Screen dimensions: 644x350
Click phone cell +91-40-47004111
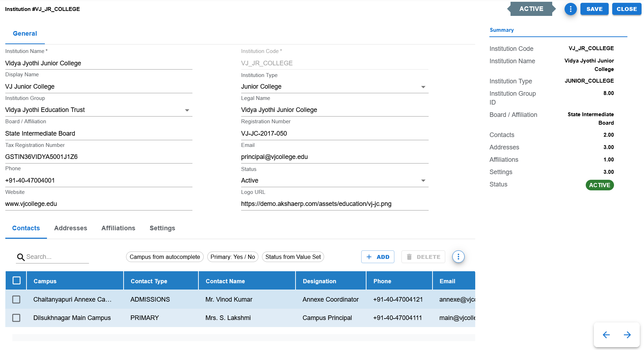pyautogui.click(x=399, y=318)
